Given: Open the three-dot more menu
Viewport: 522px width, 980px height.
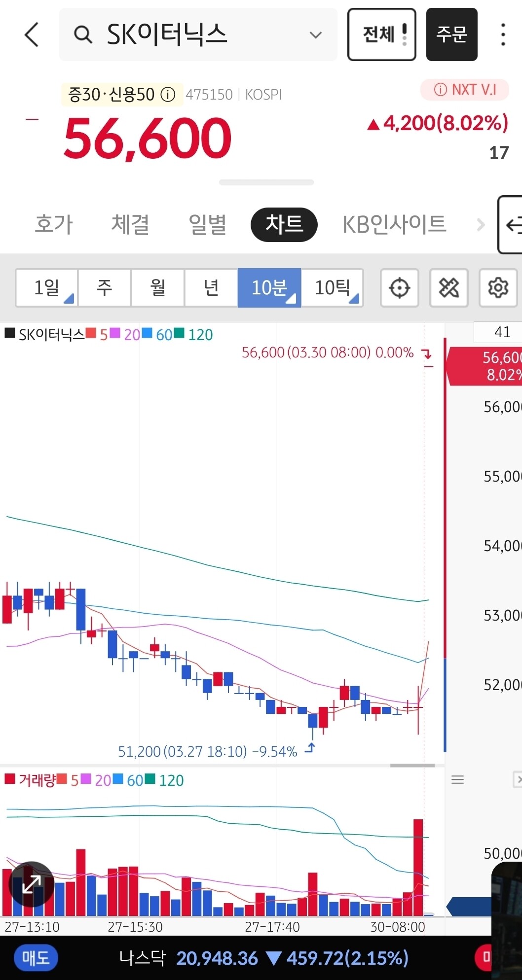Looking at the screenshot, I should coord(503,35).
